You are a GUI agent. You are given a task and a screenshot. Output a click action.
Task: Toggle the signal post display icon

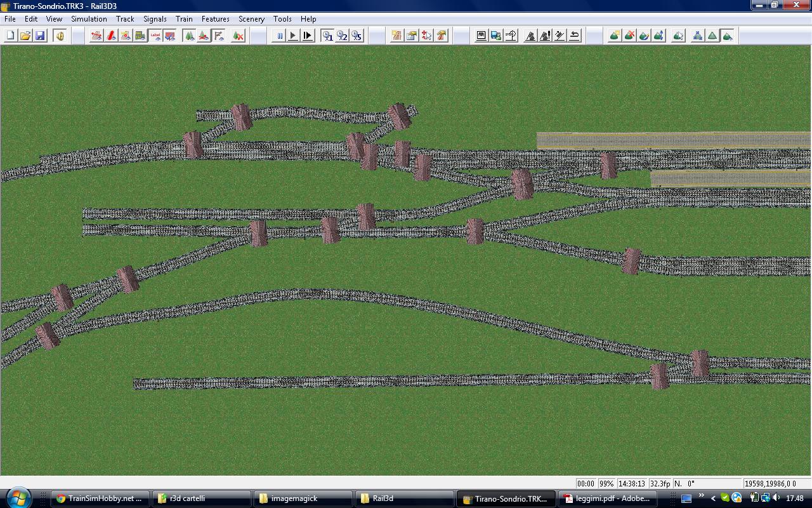[x=218, y=36]
